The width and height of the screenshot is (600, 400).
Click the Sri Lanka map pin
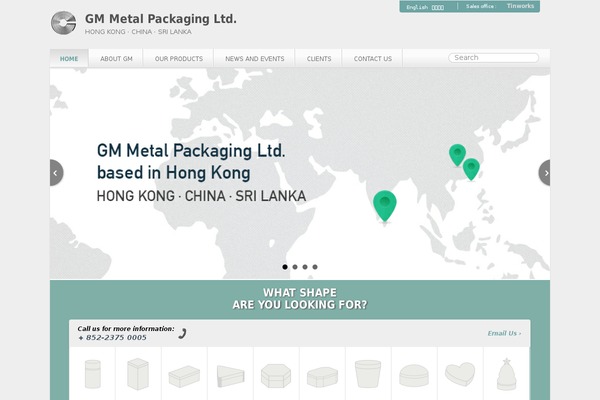click(x=385, y=206)
